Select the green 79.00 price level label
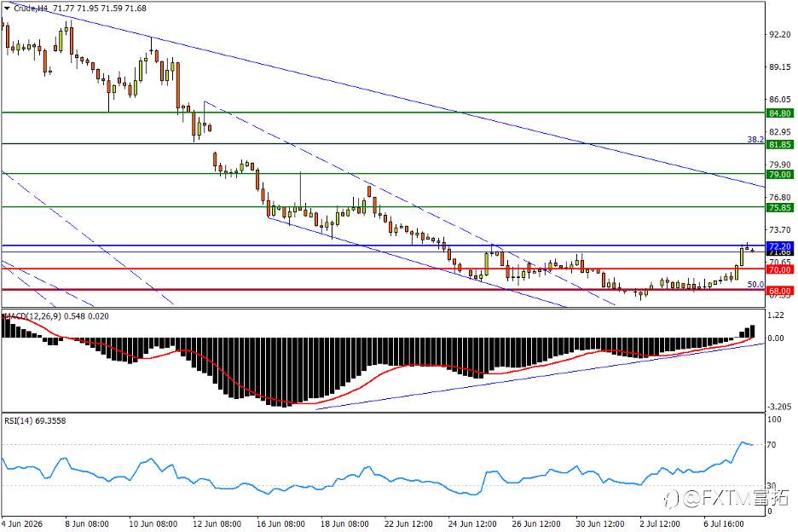798x532 pixels. (780, 175)
